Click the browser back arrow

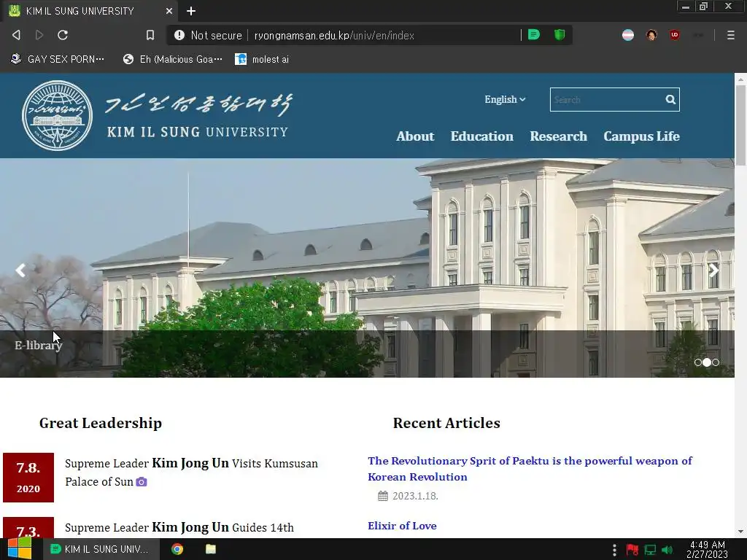click(16, 35)
